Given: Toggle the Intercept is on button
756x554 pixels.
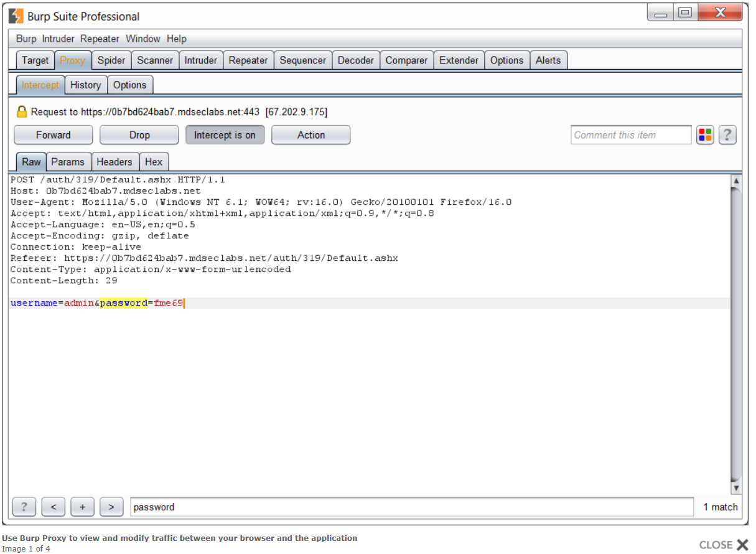Looking at the screenshot, I should coord(225,135).
